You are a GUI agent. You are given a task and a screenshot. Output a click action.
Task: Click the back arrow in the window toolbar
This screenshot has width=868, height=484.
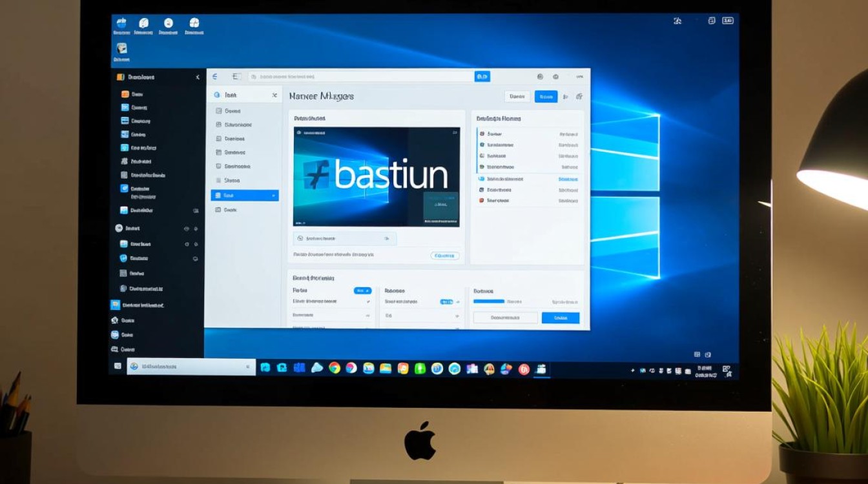(x=215, y=76)
